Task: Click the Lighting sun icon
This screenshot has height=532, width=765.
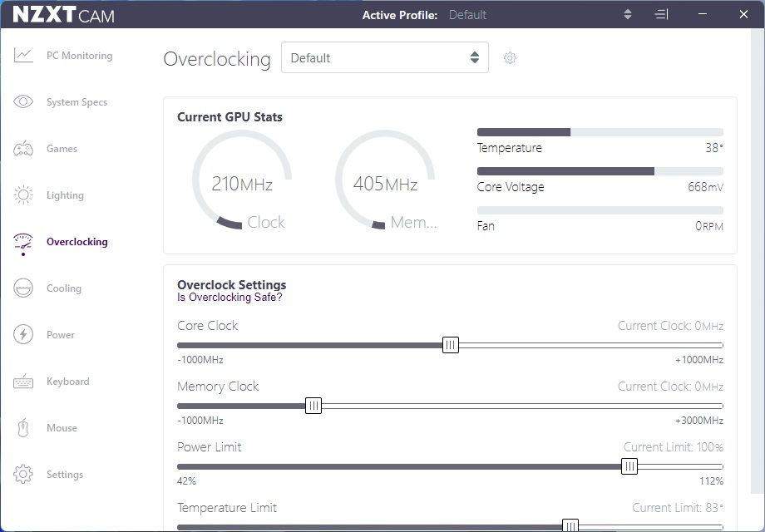Action: tap(23, 195)
